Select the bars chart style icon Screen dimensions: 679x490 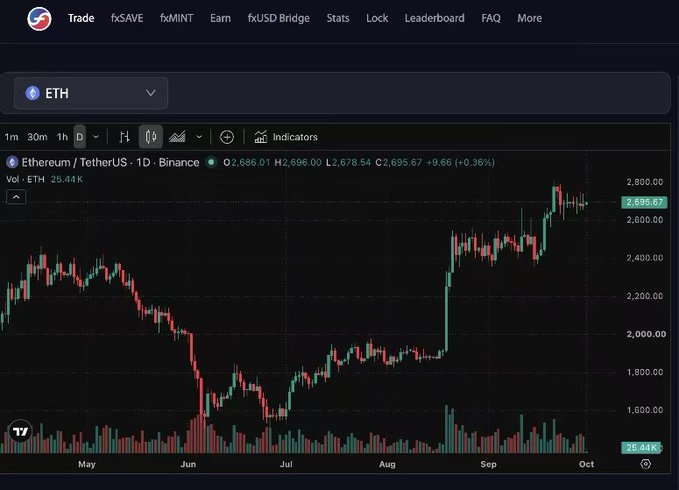coord(124,137)
